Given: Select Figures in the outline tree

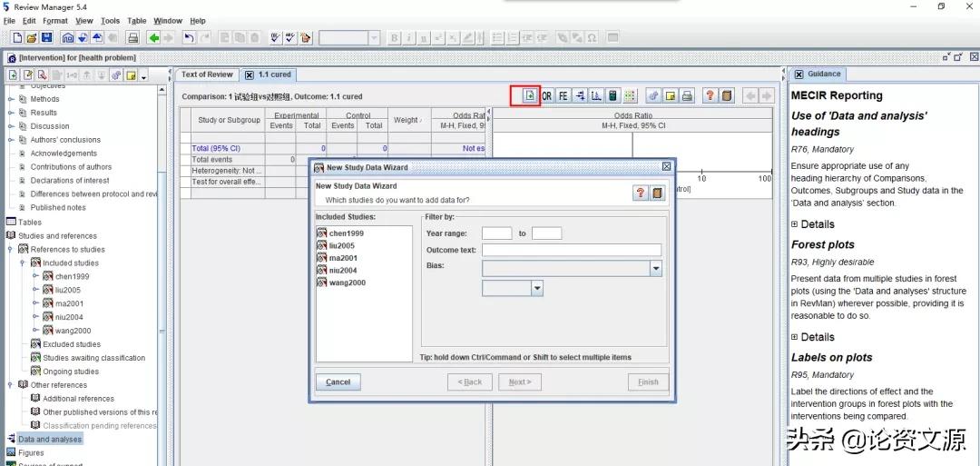Looking at the screenshot, I should point(31,453).
